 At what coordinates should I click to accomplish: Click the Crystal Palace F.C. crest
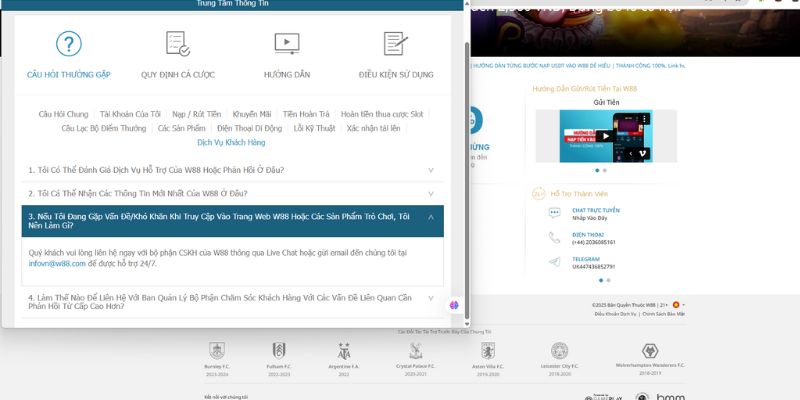(416, 351)
